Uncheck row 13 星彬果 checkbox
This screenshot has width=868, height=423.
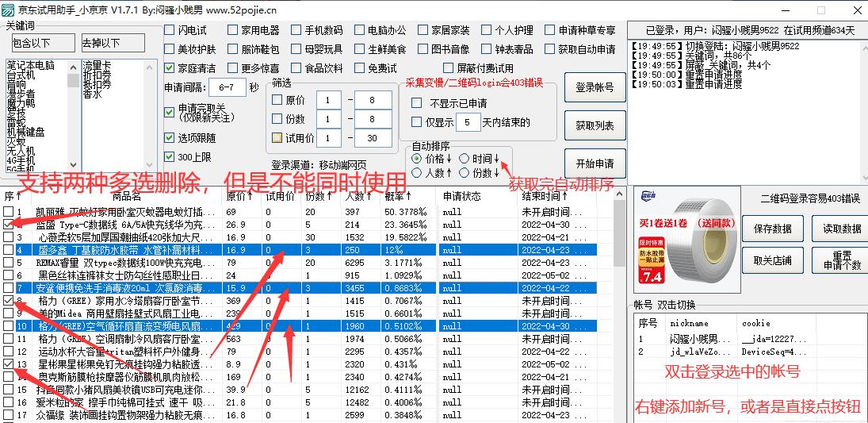click(x=8, y=364)
